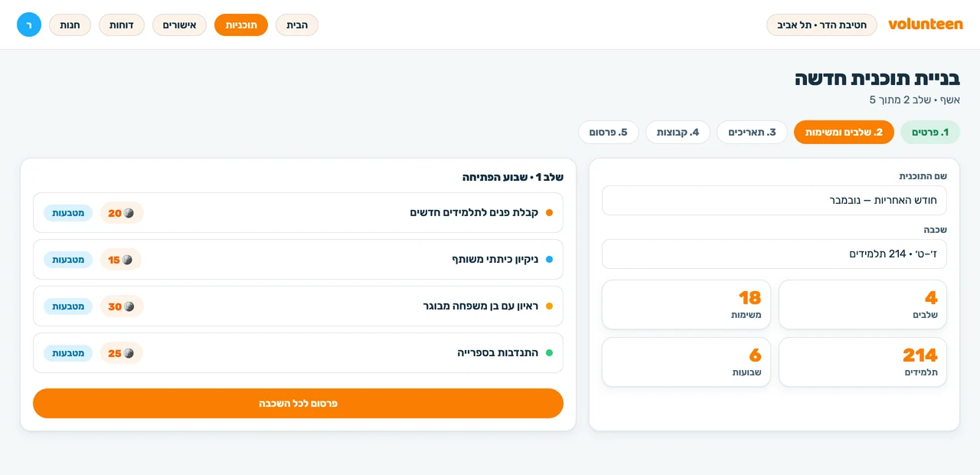Go to step 5. פרסום
This screenshot has height=475, width=980.
click(609, 133)
